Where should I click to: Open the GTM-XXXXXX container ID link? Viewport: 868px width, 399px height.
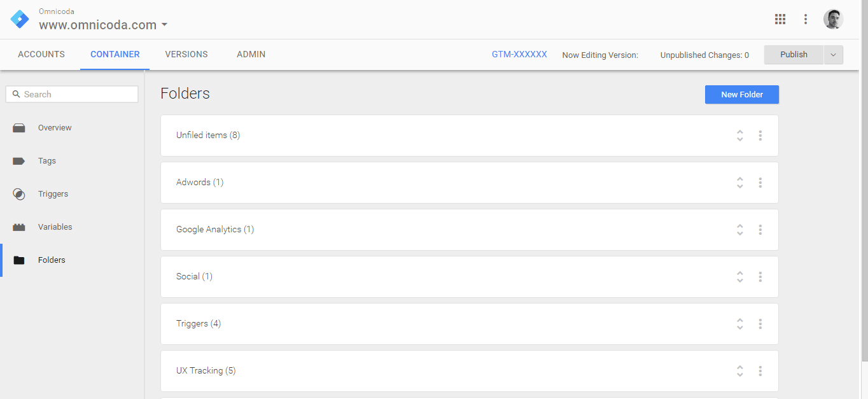519,54
